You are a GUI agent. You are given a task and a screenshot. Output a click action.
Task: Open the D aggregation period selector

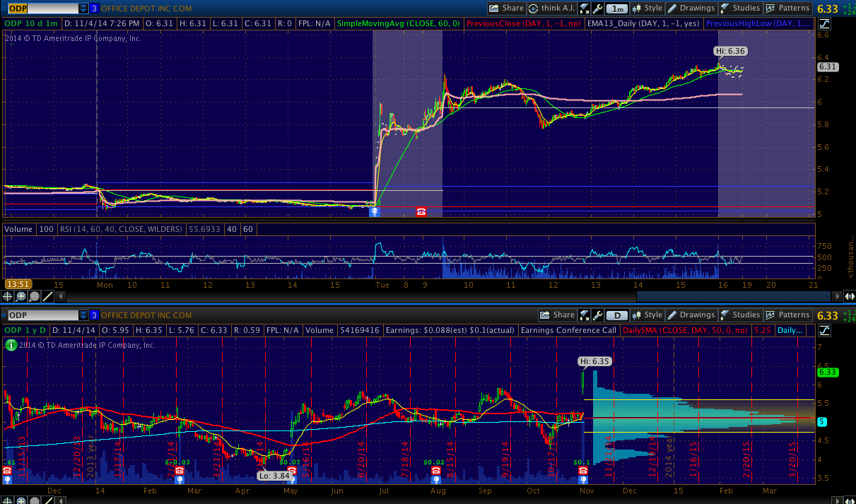pos(617,315)
